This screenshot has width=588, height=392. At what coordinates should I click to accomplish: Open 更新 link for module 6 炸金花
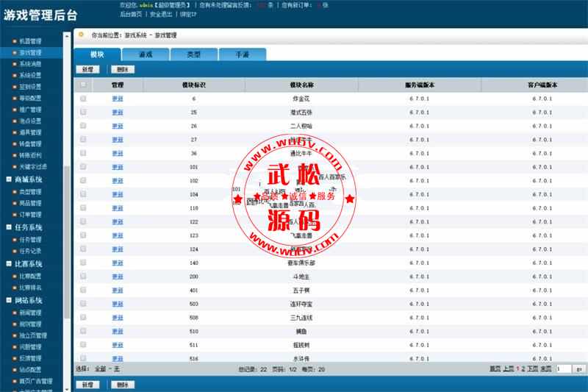pyautogui.click(x=118, y=99)
